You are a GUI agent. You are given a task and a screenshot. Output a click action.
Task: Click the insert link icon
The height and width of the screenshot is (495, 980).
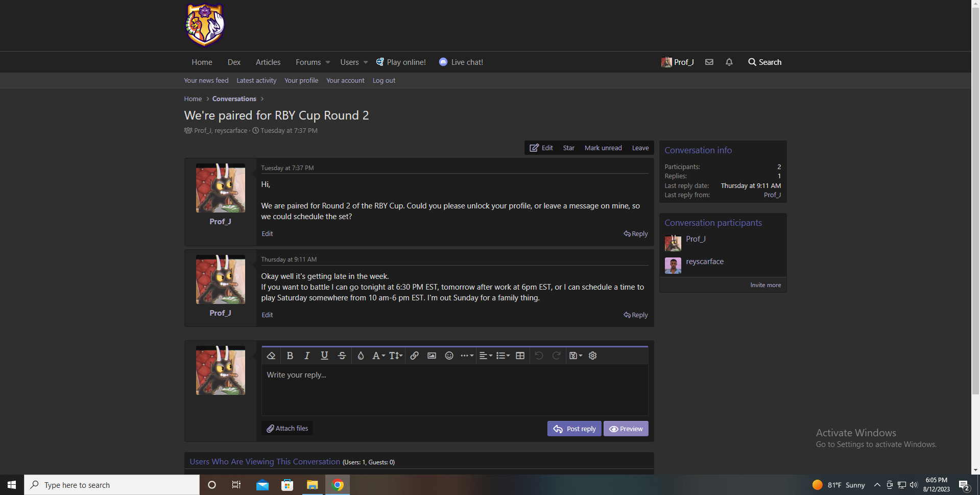(414, 356)
